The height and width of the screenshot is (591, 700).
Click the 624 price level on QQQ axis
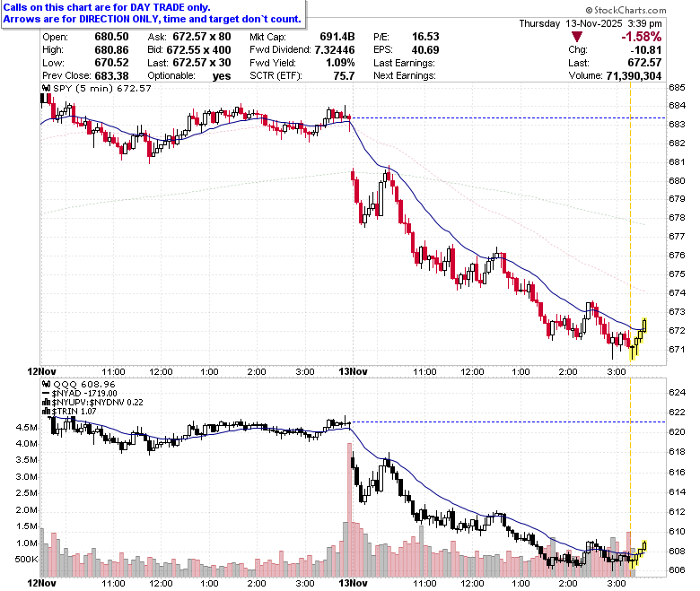click(677, 393)
